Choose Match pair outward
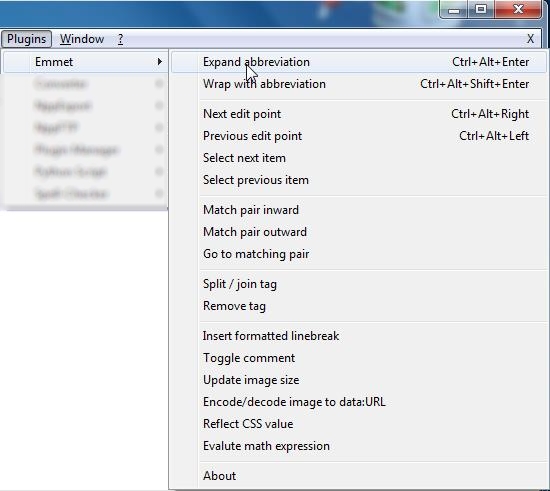550x491 pixels. (x=358, y=232)
